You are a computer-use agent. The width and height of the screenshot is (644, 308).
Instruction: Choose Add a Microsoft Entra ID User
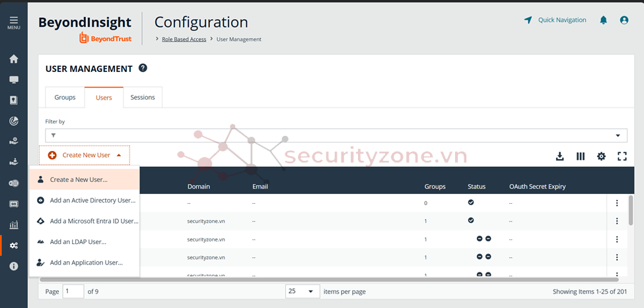tap(94, 221)
